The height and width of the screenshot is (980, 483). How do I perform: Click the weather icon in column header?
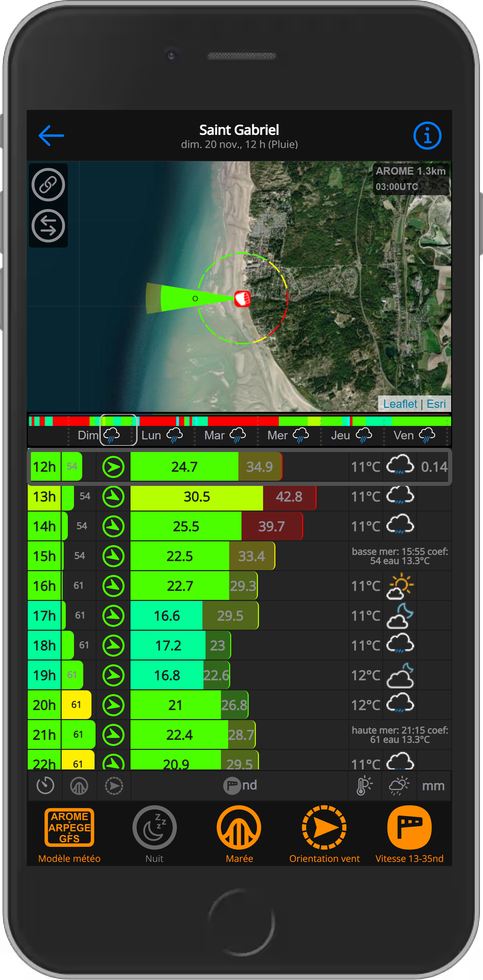tap(398, 786)
